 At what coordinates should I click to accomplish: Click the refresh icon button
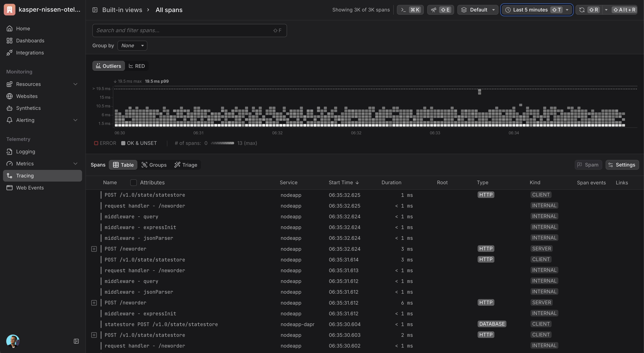click(x=582, y=10)
